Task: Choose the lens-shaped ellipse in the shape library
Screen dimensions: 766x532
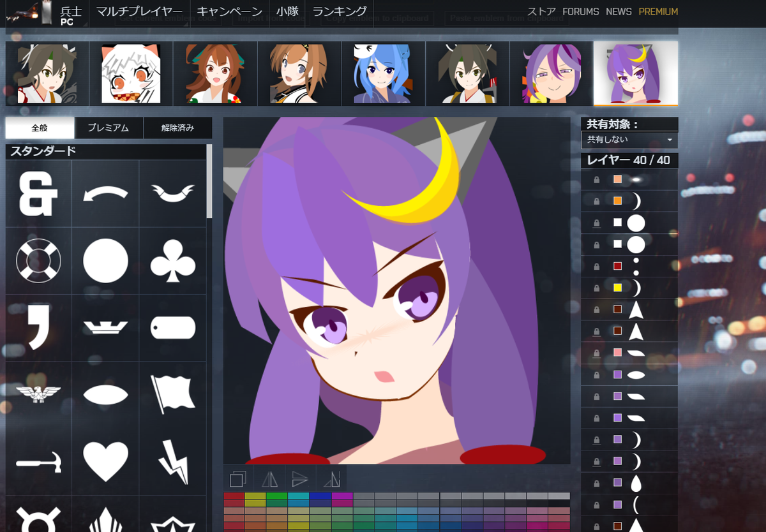Action: [x=105, y=395]
